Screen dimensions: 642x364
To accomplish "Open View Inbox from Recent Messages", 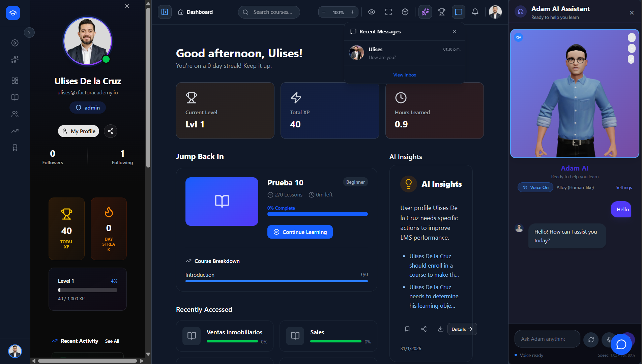I will click(404, 74).
